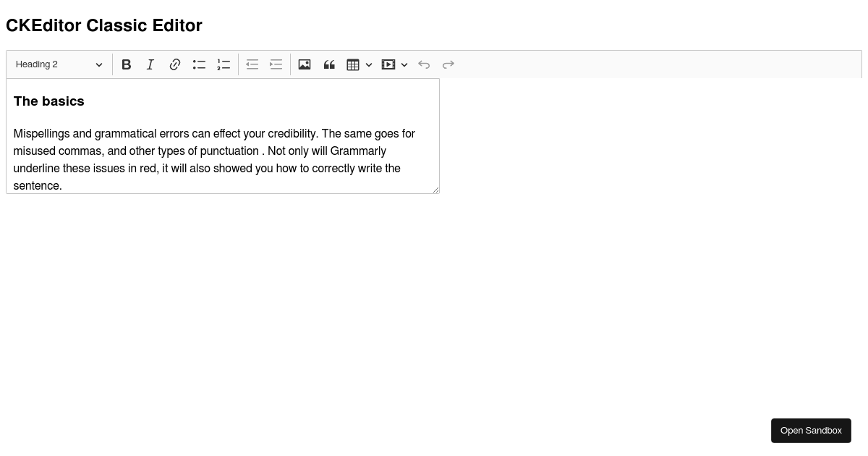The width and height of the screenshot is (868, 456).
Task: Increase the paragraph indent
Action: point(276,64)
